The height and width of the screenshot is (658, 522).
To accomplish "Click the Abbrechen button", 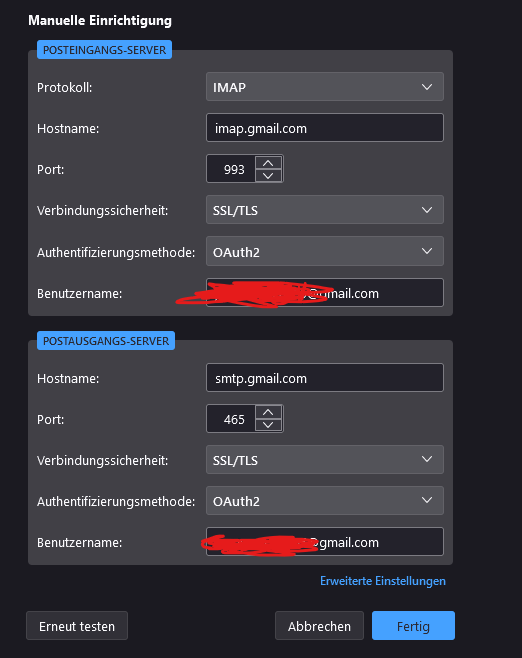I will pyautogui.click(x=319, y=626).
